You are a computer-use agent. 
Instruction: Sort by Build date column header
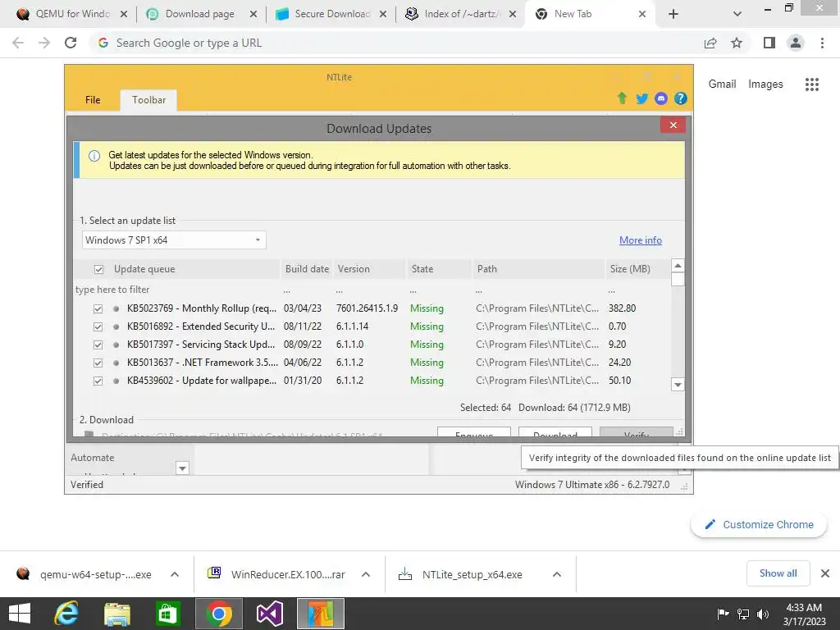[307, 269]
